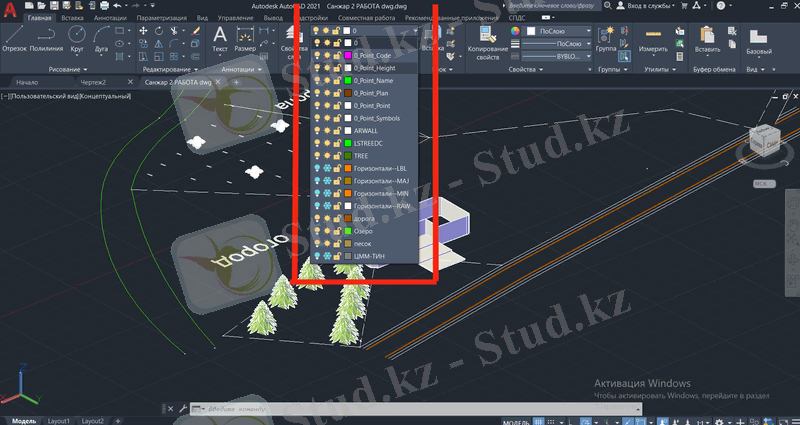The image size is (800, 425).
Task: Click the Trim scissors icon
Action: click(174, 31)
